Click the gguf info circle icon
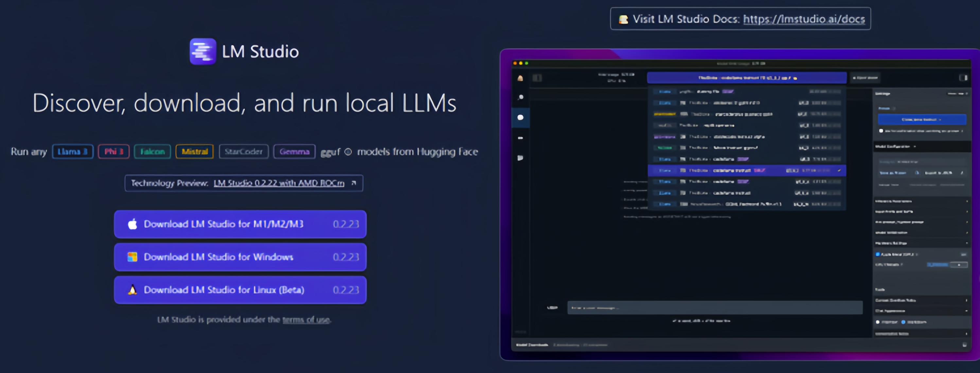Screen dimensions: 980x373 point(348,152)
